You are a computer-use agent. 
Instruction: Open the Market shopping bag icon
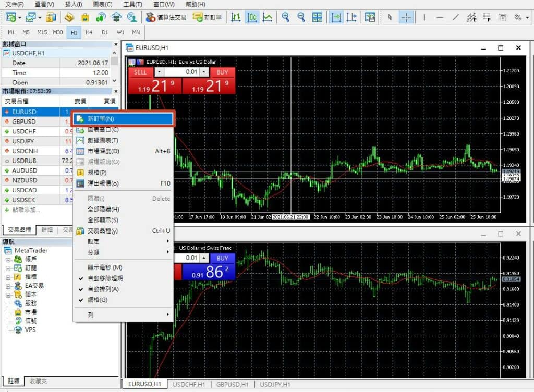85,17
